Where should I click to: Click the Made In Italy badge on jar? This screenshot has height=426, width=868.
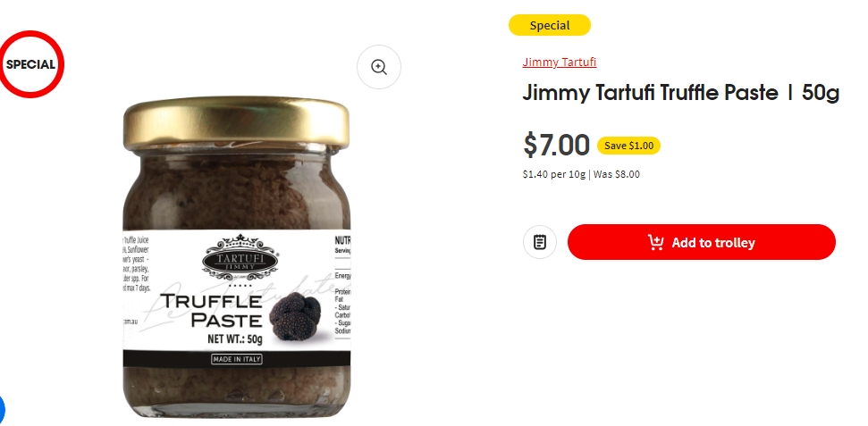[x=237, y=359]
